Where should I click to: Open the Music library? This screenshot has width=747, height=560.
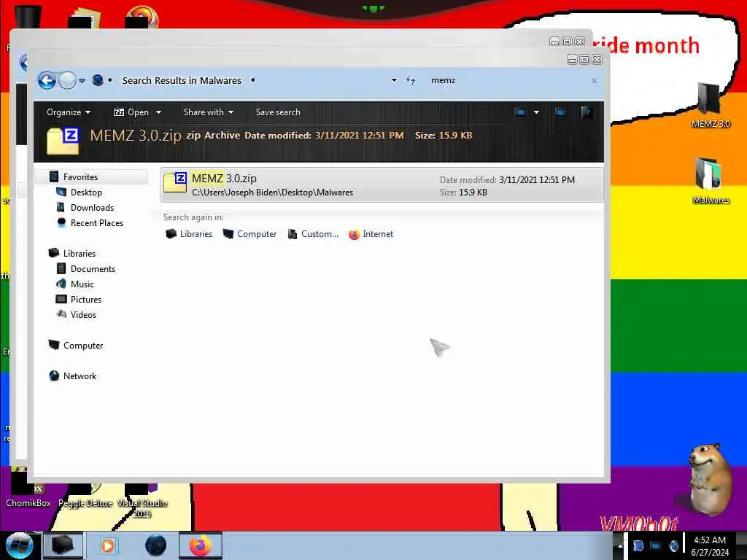82,284
